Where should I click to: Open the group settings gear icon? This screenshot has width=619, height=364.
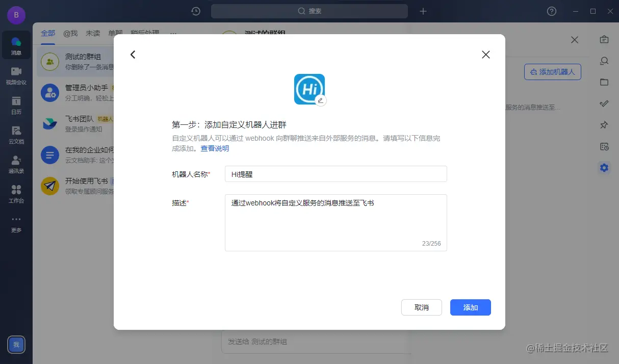click(x=604, y=168)
